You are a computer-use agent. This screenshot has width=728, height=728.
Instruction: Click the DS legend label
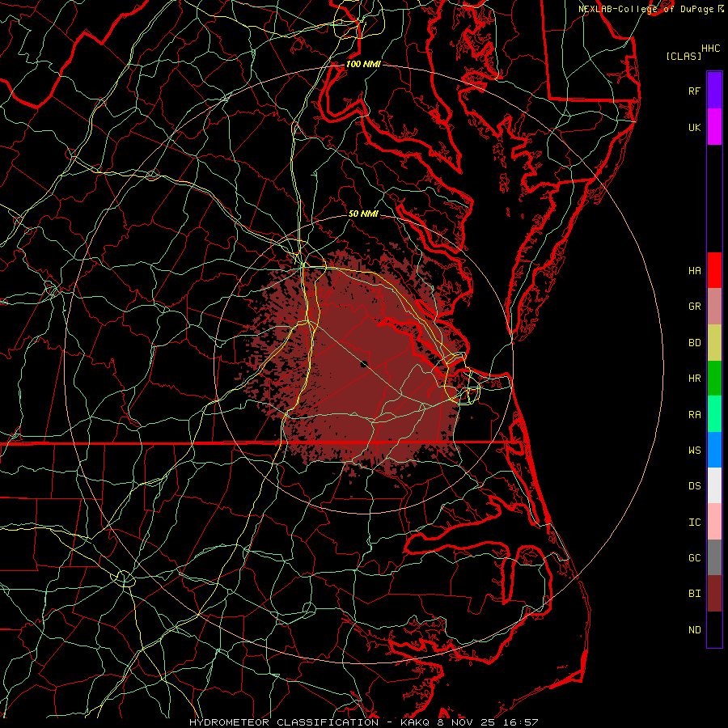click(x=694, y=486)
